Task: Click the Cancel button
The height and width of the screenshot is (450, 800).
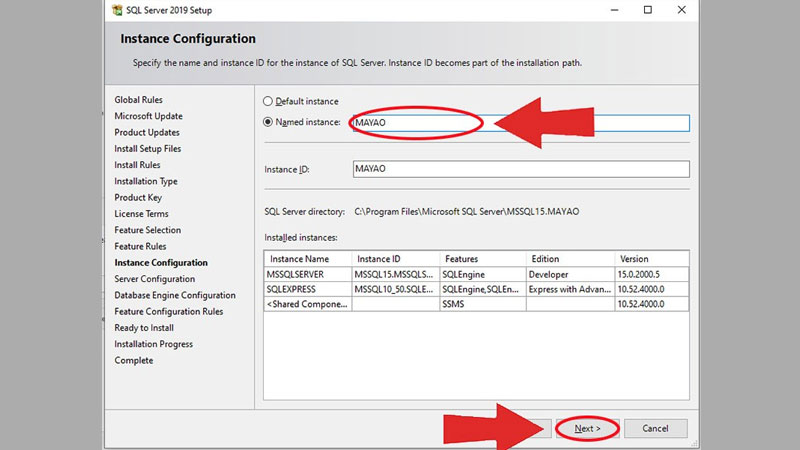Action: click(656, 429)
